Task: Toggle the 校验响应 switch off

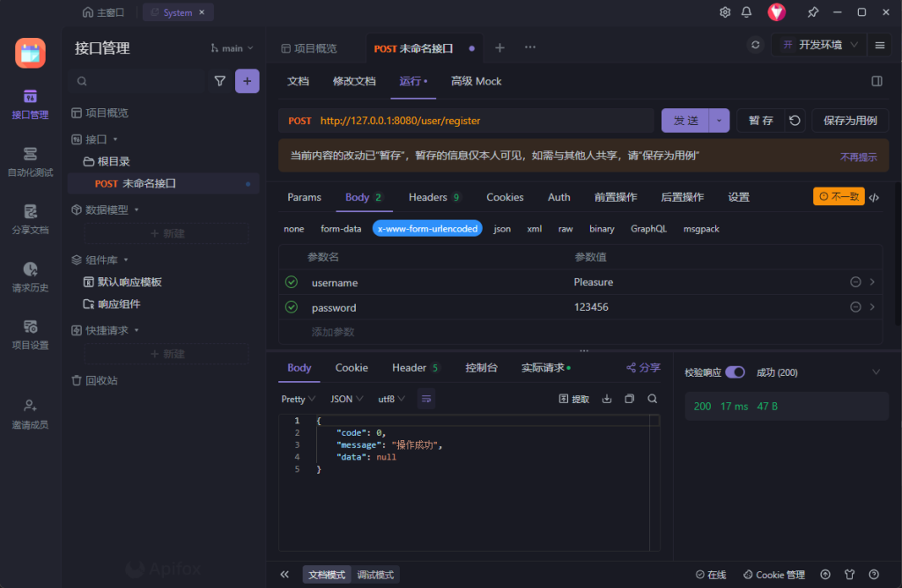Action: point(735,372)
